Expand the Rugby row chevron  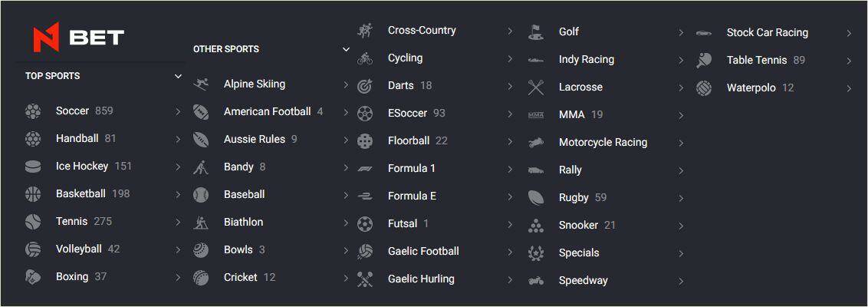point(681,198)
